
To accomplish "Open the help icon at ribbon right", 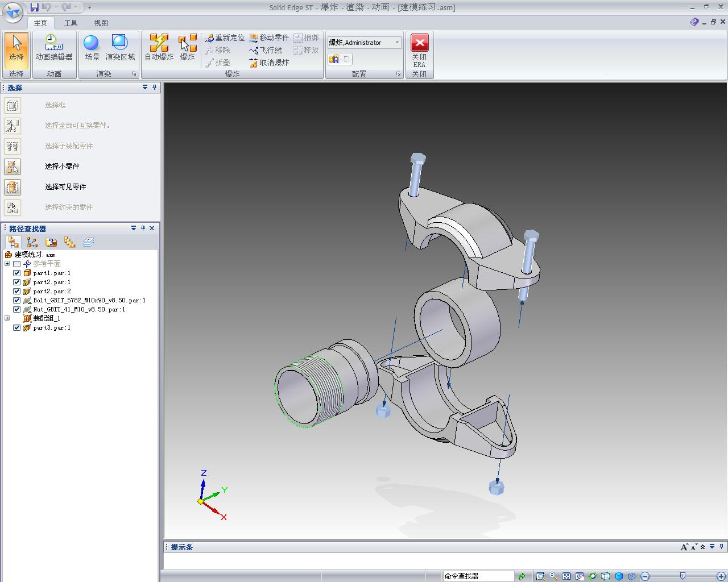I will (694, 22).
